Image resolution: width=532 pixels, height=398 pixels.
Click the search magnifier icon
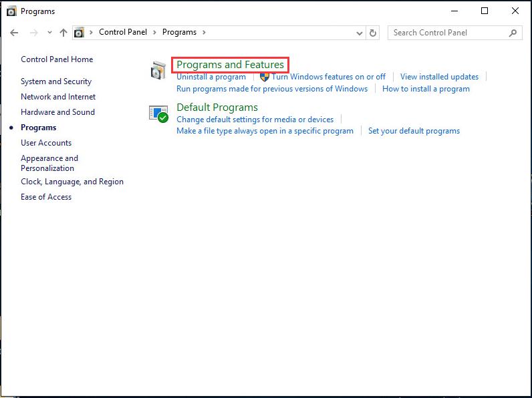[513, 33]
